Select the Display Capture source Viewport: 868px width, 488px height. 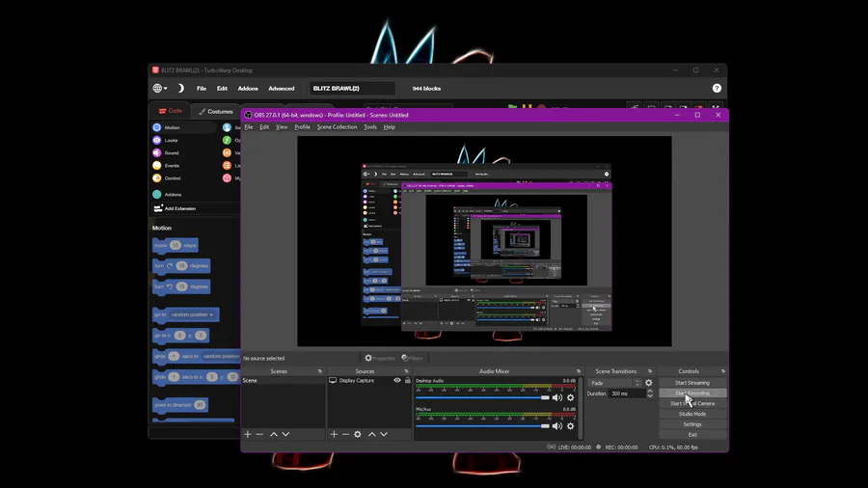(357, 381)
